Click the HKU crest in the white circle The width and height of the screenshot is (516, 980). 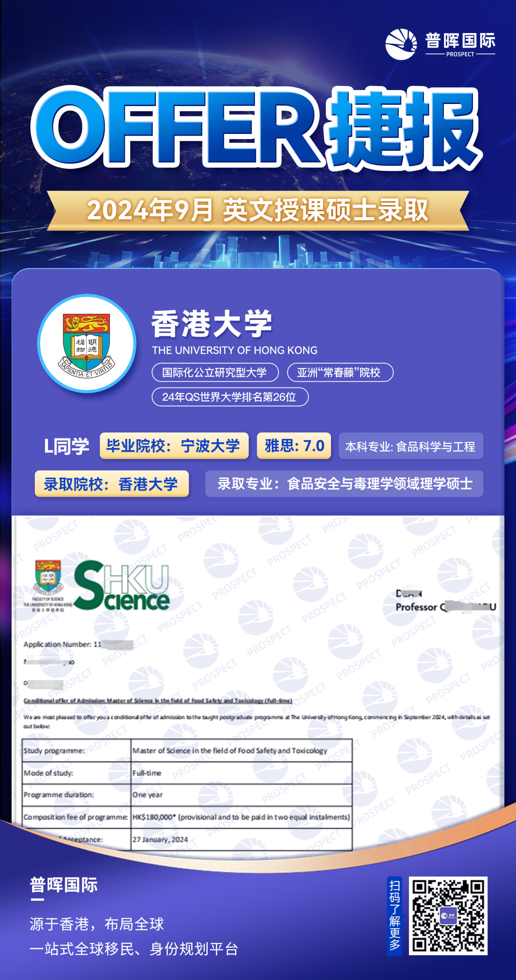click(87, 343)
